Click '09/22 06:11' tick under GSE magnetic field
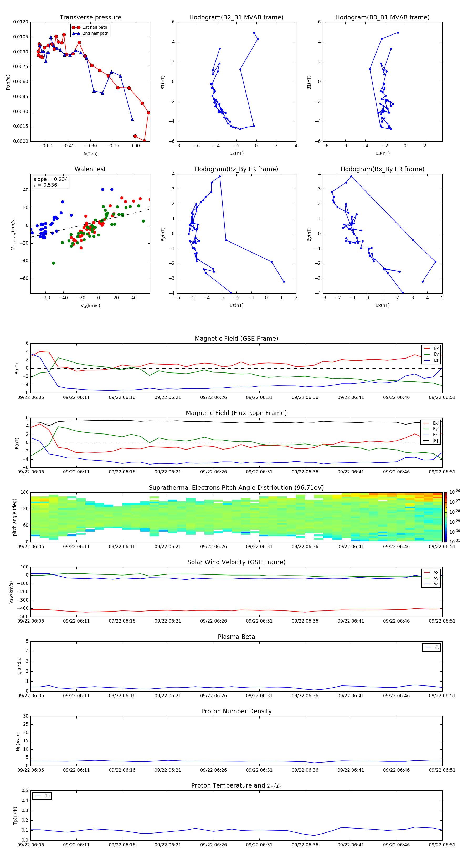This screenshot has width=473, height=868. click(76, 397)
